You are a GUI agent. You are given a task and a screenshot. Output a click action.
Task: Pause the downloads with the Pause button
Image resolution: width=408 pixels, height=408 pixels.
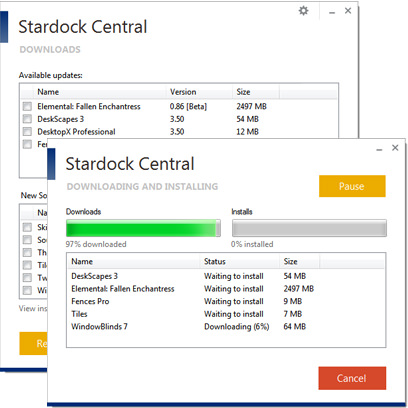click(x=352, y=186)
